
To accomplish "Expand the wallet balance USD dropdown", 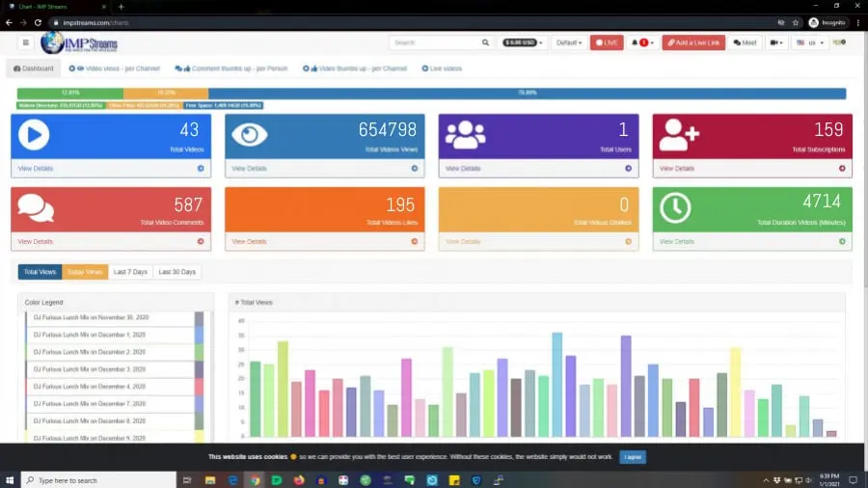I will click(x=524, y=42).
